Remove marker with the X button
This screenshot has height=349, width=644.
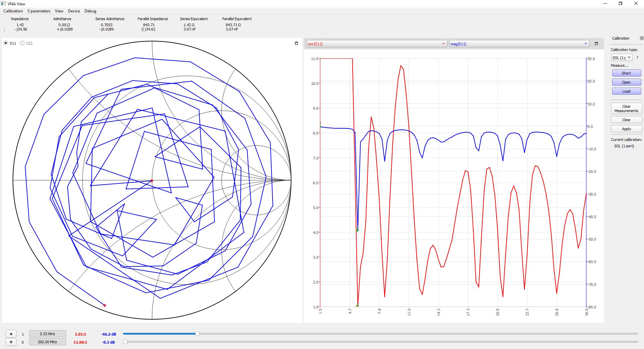11,334
